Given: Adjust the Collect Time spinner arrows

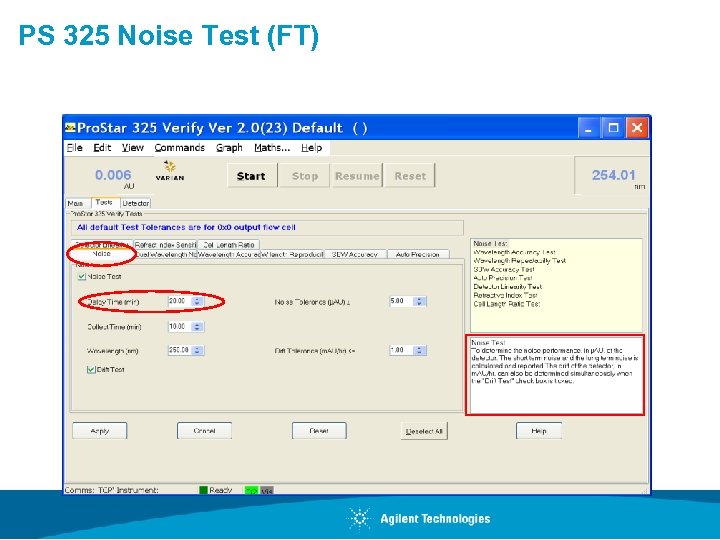Looking at the screenshot, I should click(197, 326).
